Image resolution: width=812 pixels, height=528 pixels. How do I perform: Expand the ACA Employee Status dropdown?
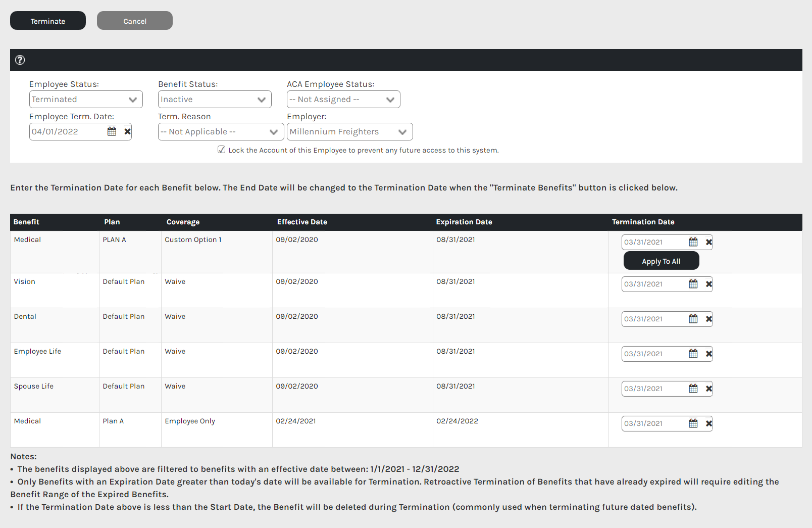tap(343, 100)
